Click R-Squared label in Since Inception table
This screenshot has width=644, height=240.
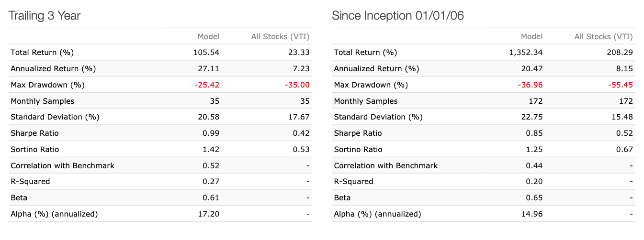click(x=353, y=182)
